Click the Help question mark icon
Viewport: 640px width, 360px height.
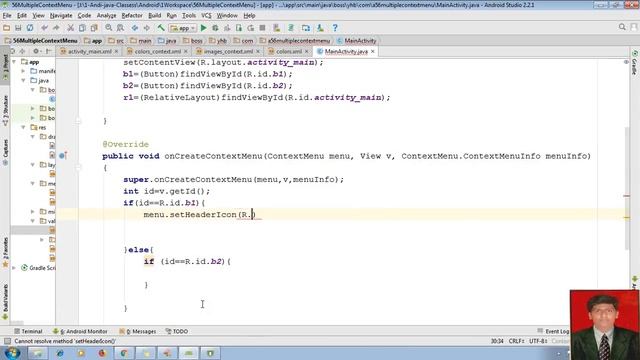(x=335, y=28)
